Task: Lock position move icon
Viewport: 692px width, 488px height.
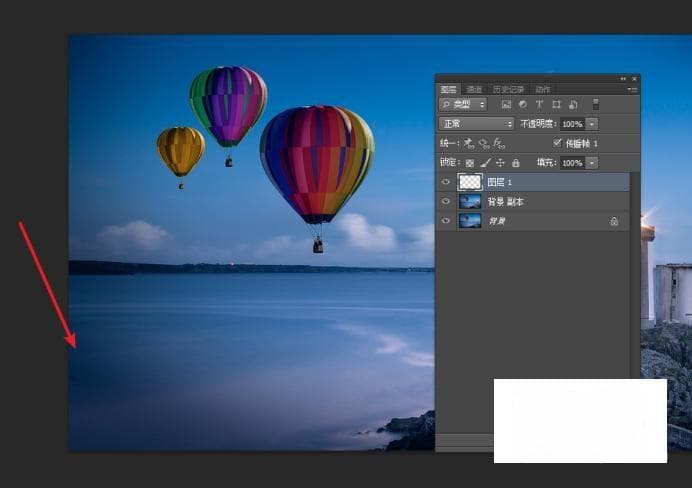Action: click(500, 163)
